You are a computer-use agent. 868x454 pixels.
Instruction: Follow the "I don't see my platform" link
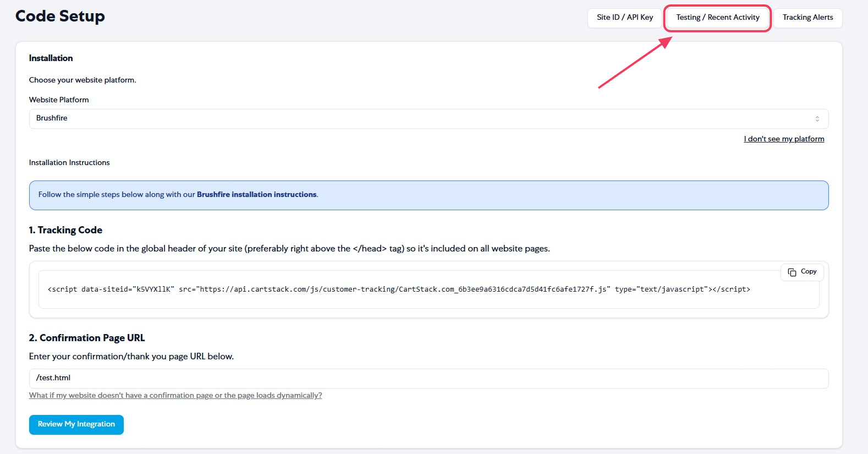click(x=784, y=139)
